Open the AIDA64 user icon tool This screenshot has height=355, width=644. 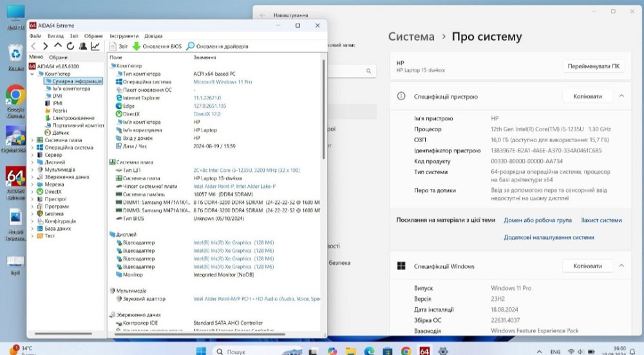click(x=83, y=46)
